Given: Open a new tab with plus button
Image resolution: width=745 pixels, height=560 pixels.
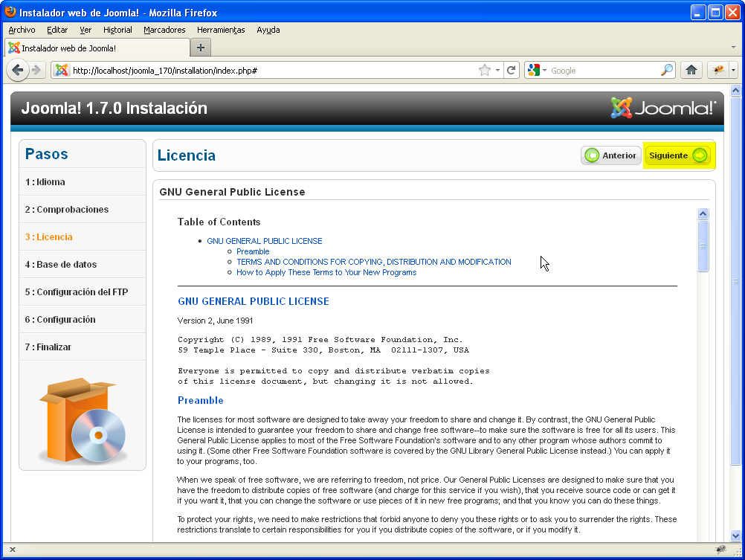Looking at the screenshot, I should pos(201,48).
